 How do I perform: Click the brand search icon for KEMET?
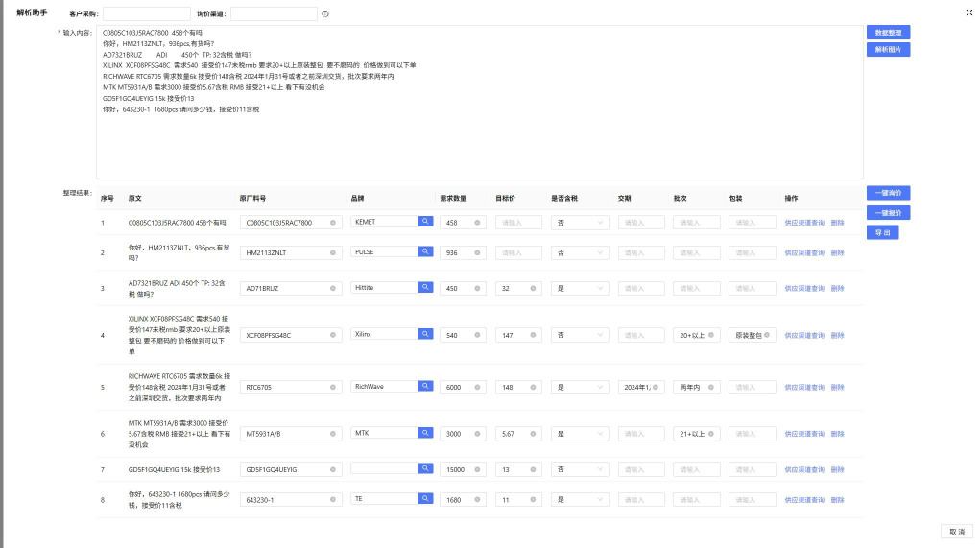click(425, 222)
